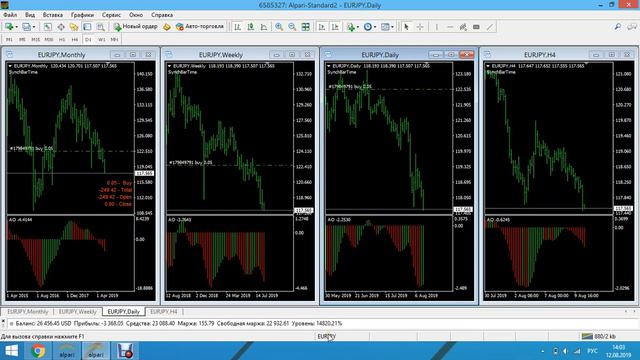Switch to the EURJPY,Monthly bottom tab
640x360 pixels.
pyautogui.click(x=28, y=311)
